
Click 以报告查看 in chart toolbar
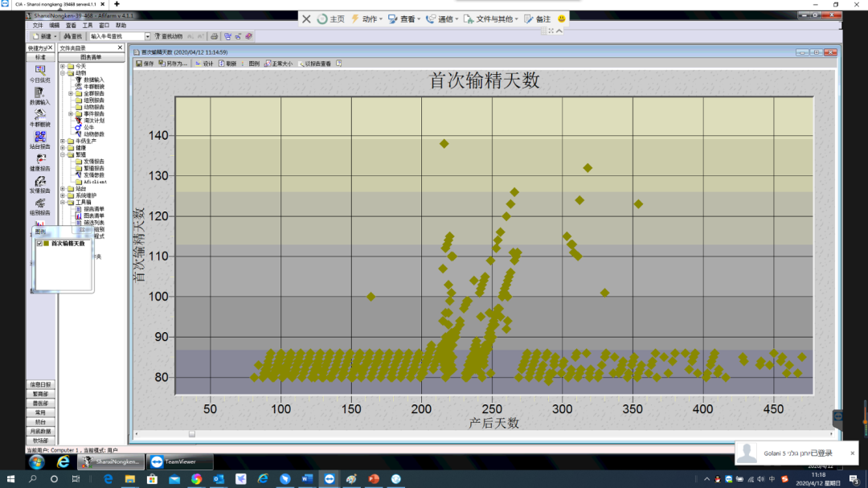[x=314, y=64]
